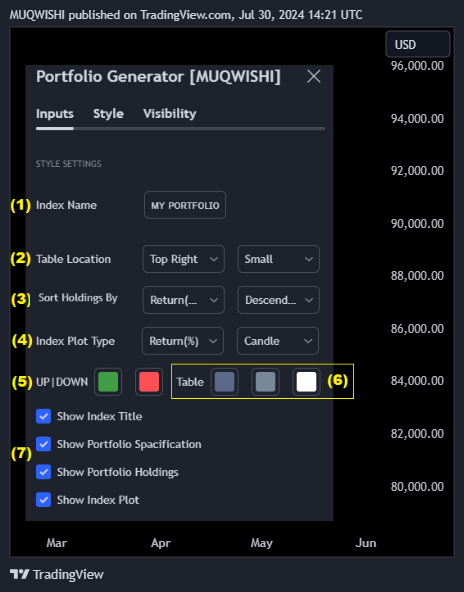The image size is (464, 592).
Task: Click the USD currency button
Action: [418, 44]
